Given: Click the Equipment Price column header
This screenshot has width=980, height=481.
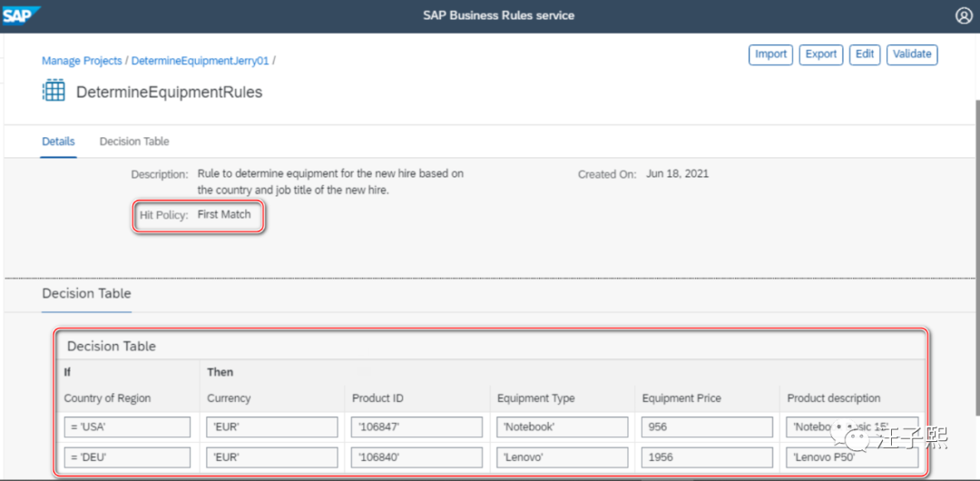Looking at the screenshot, I should click(681, 398).
